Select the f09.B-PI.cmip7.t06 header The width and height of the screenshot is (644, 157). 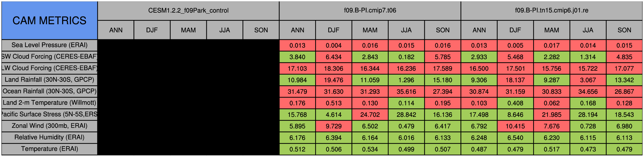(370, 11)
